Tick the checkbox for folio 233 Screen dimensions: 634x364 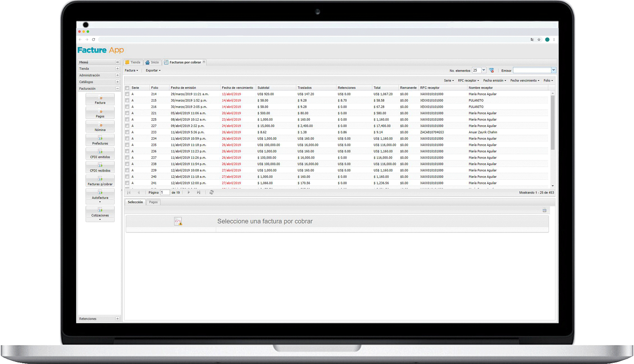tap(127, 132)
